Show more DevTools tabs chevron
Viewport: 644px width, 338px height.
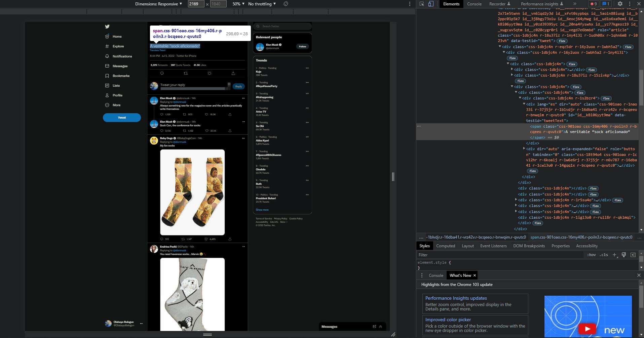point(575,4)
